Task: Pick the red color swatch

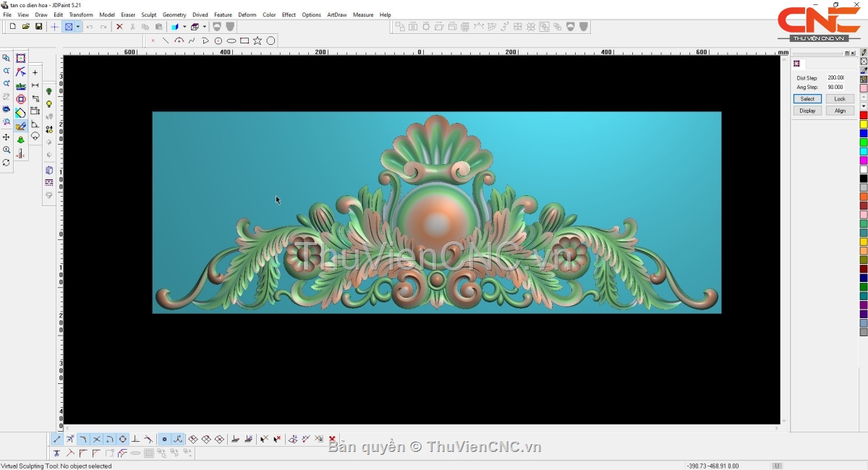Action: 864,116
